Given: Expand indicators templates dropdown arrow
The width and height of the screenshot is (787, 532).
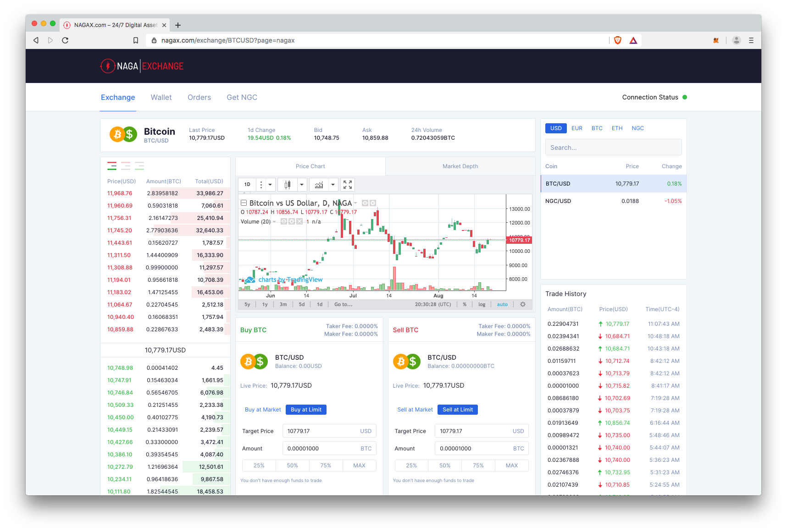Looking at the screenshot, I should point(333,185).
